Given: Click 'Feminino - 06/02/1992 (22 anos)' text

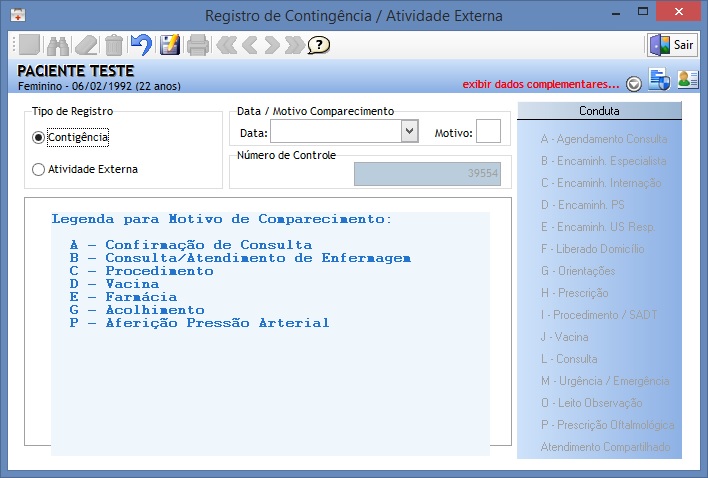Looking at the screenshot, I should pos(99,86).
